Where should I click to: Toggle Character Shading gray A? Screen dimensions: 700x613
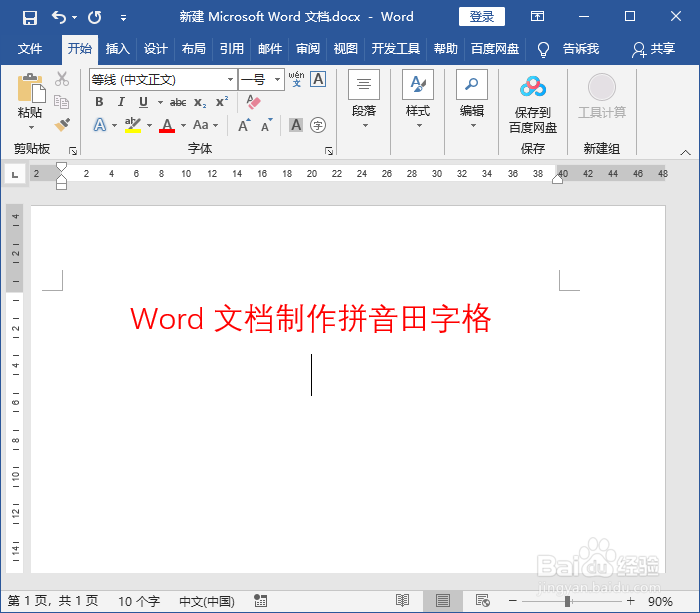[x=296, y=125]
